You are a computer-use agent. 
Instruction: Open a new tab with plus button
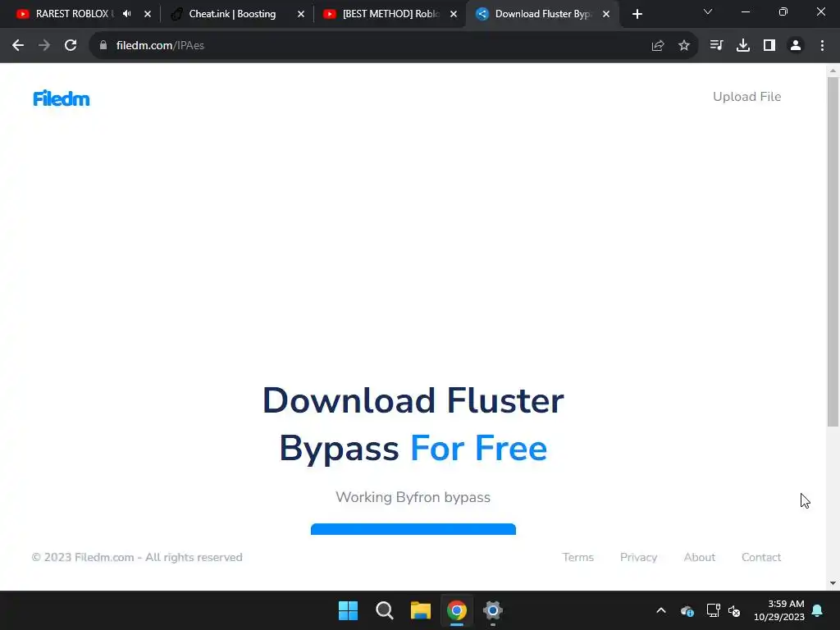pyautogui.click(x=637, y=15)
